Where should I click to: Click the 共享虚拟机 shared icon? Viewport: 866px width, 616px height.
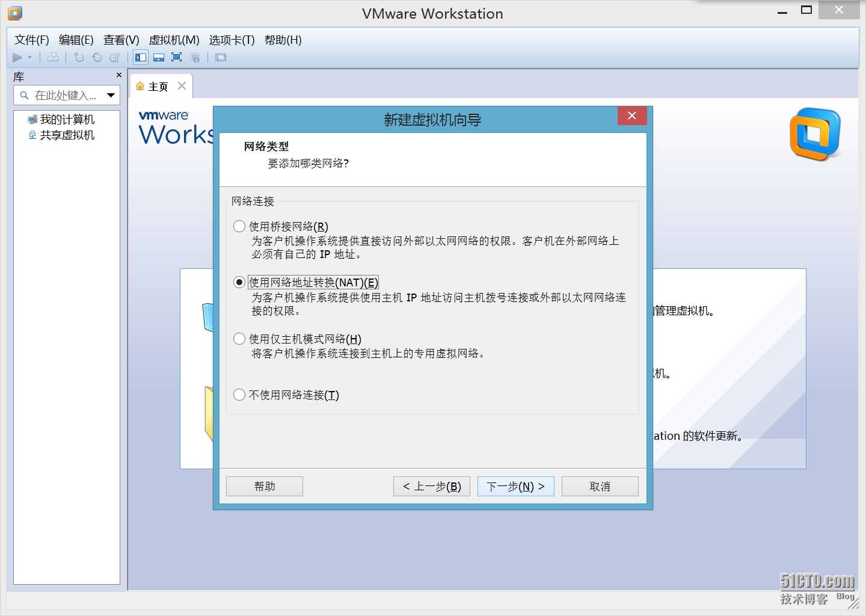pyautogui.click(x=32, y=135)
